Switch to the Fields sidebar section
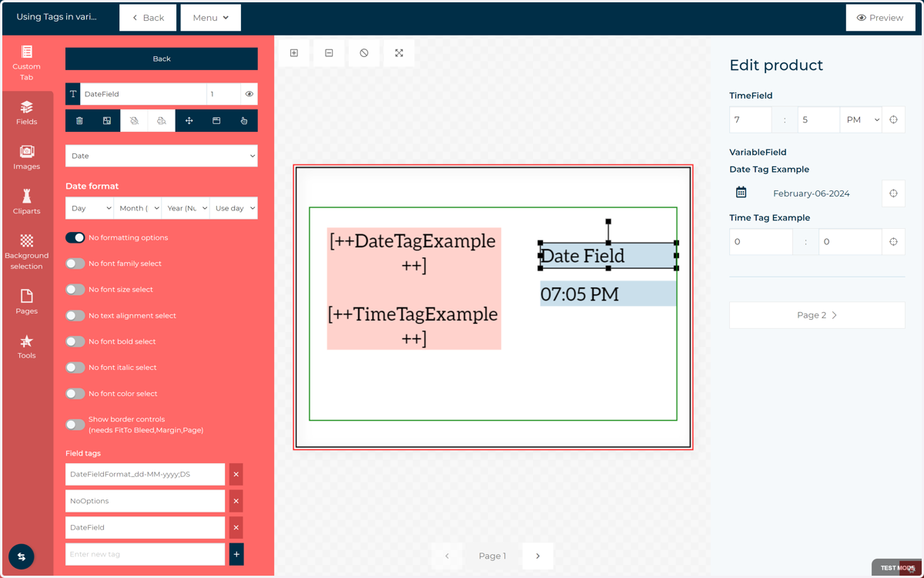The image size is (924, 578). pyautogui.click(x=27, y=113)
